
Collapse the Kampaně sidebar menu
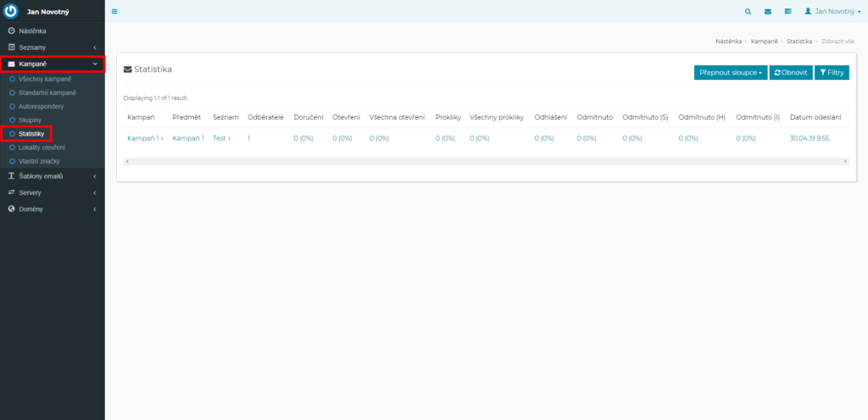[52, 64]
